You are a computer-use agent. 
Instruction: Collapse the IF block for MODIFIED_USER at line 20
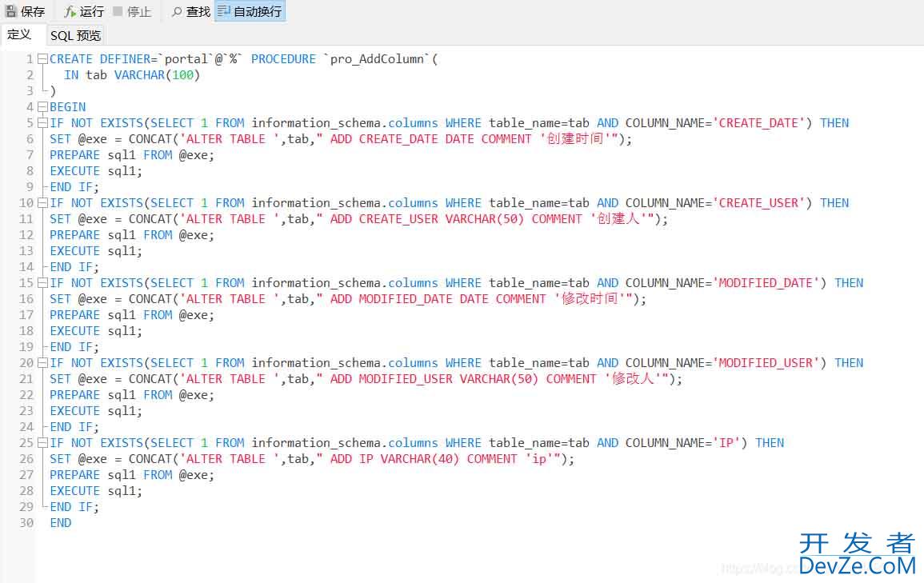(x=42, y=363)
